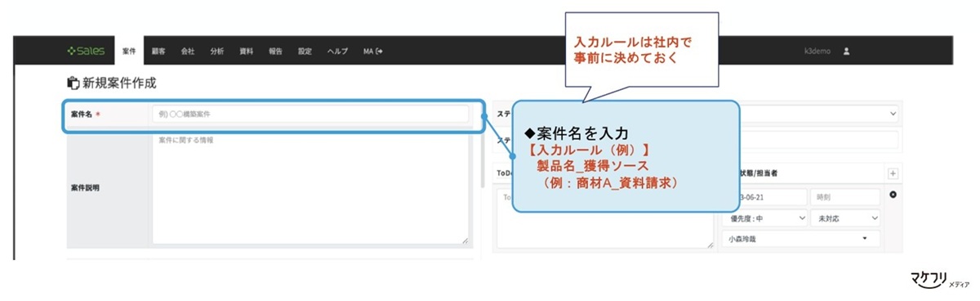Open the ヘルプ menu

(337, 51)
